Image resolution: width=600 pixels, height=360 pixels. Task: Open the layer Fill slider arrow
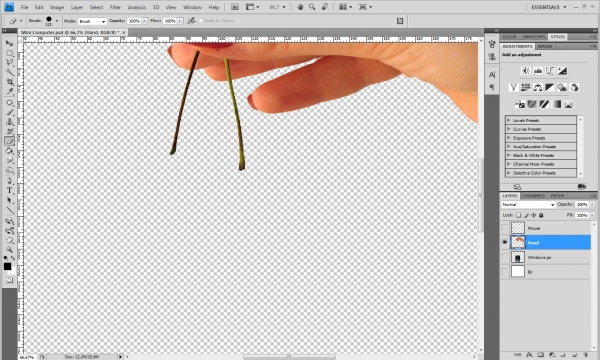592,215
